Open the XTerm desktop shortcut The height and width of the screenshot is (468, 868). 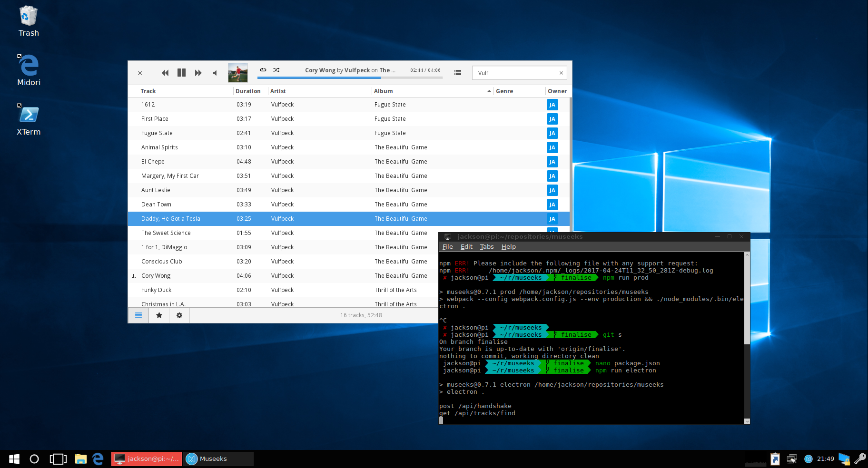click(x=29, y=120)
